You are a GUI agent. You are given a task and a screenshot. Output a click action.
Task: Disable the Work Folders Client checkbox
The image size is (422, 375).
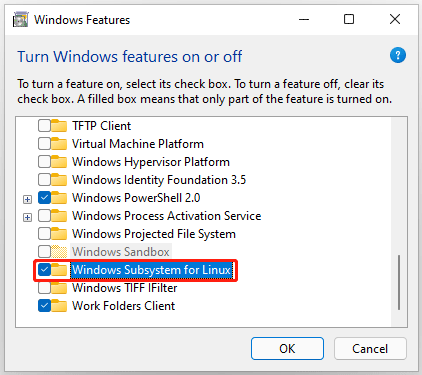click(x=44, y=306)
